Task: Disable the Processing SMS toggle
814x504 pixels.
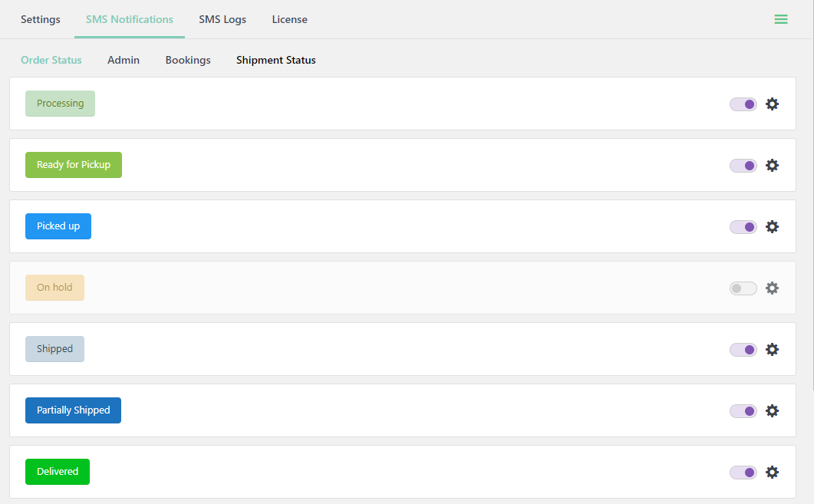Action: point(743,104)
